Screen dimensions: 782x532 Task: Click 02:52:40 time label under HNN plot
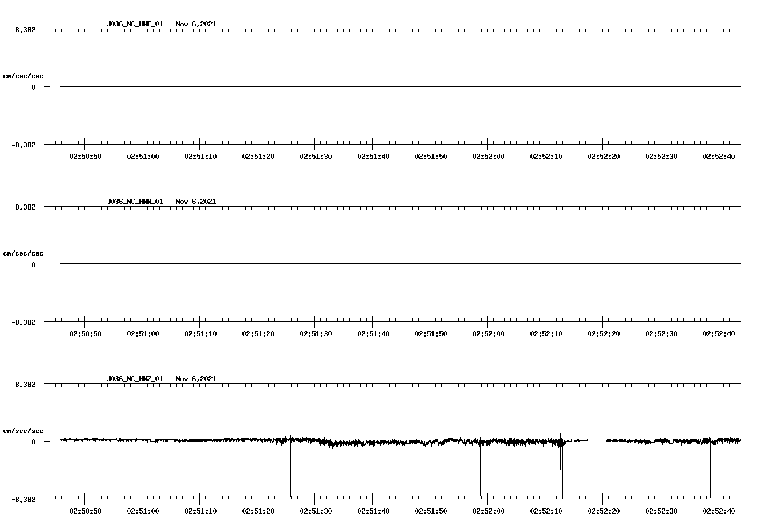point(719,334)
